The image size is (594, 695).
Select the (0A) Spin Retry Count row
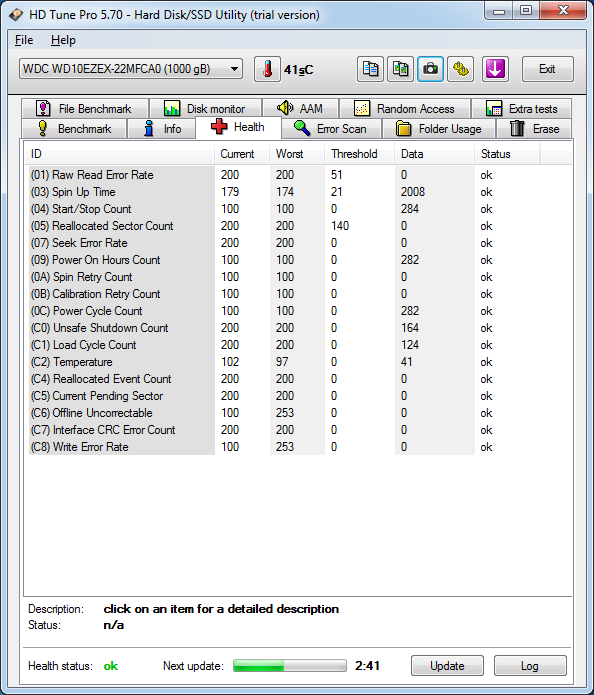coord(284,277)
